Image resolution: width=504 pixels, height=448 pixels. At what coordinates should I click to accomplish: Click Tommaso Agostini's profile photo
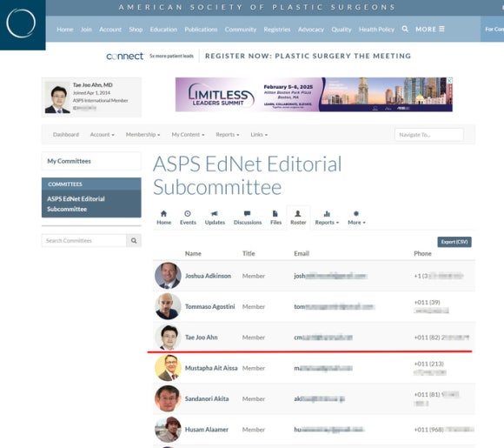(x=168, y=306)
